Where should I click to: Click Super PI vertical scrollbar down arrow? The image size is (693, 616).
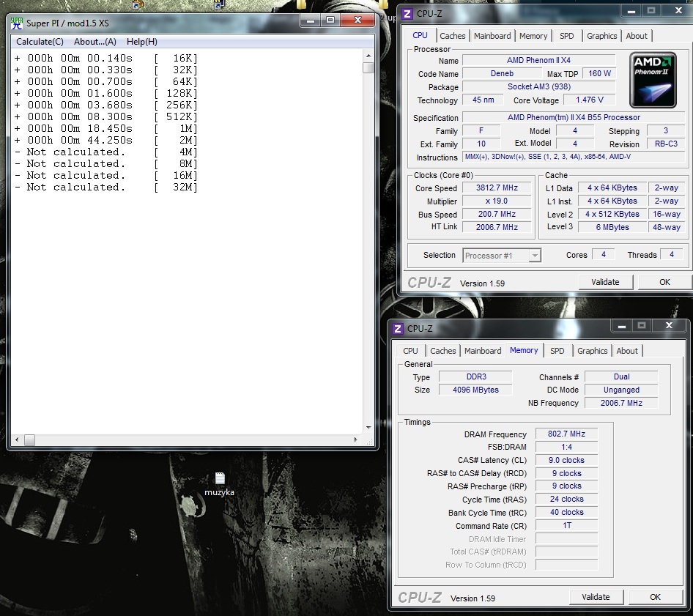click(368, 428)
